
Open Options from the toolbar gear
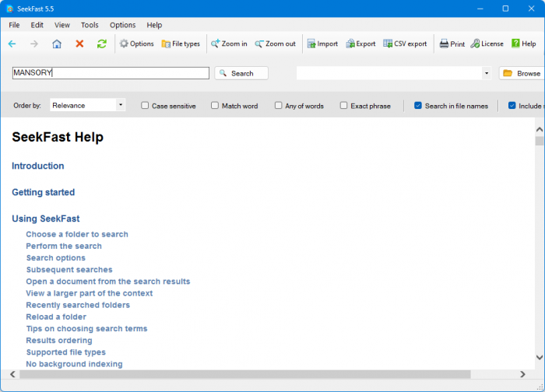pyautogui.click(x=136, y=44)
